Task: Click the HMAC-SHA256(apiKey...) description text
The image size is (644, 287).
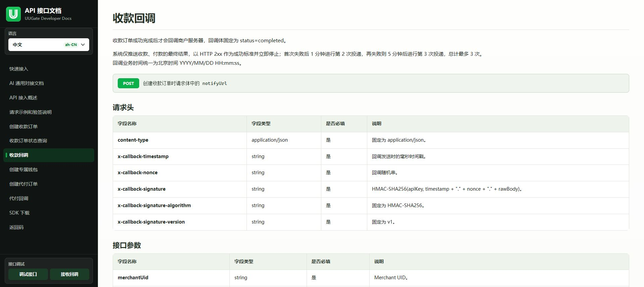Action: tap(447, 189)
